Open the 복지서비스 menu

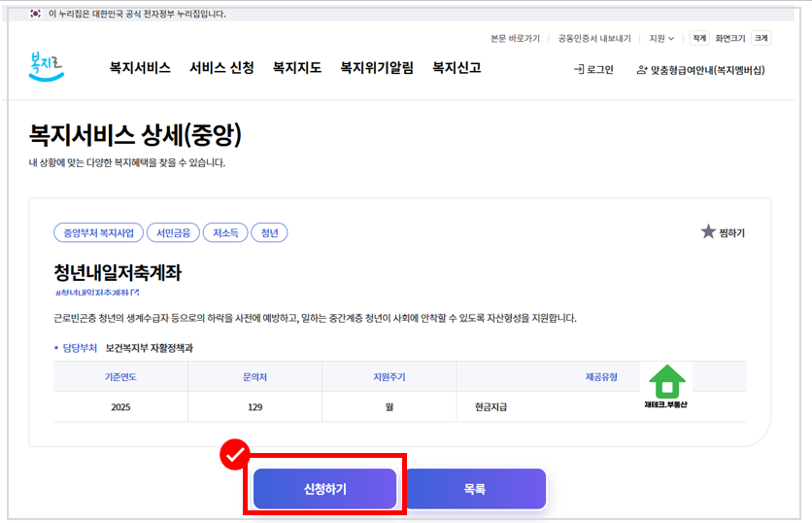click(140, 68)
